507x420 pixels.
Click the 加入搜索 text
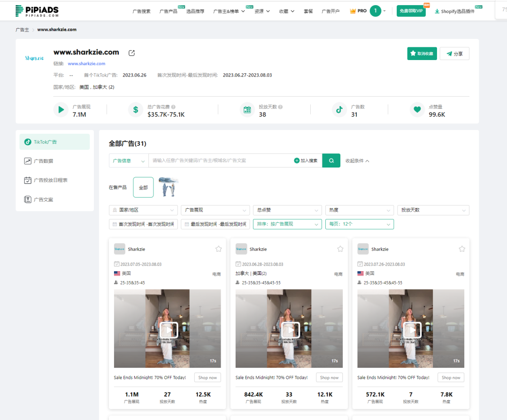[309, 160]
